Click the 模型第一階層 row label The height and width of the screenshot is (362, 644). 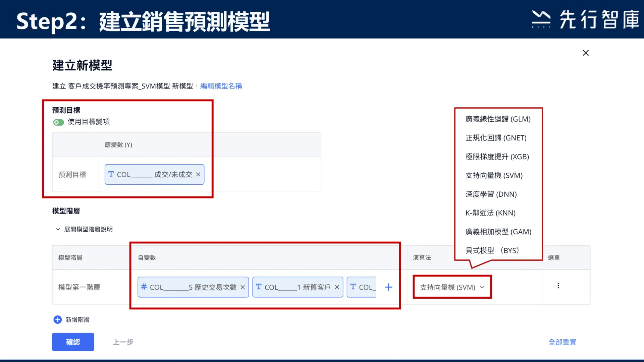(79, 287)
